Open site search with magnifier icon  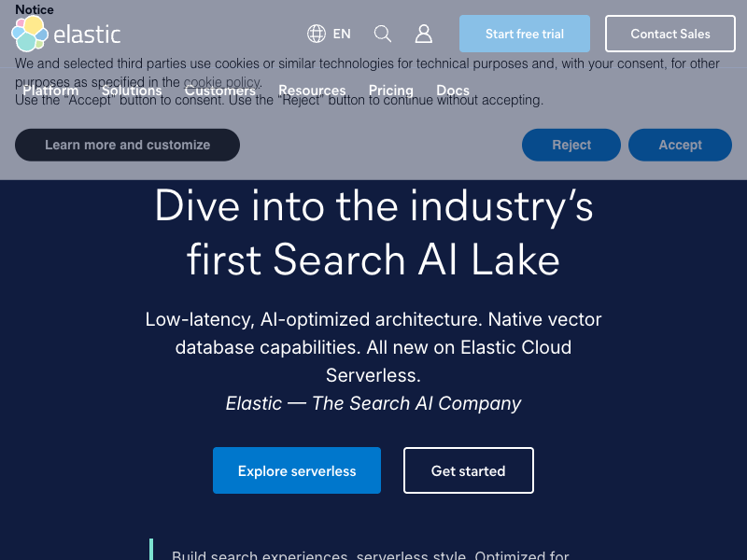383,34
